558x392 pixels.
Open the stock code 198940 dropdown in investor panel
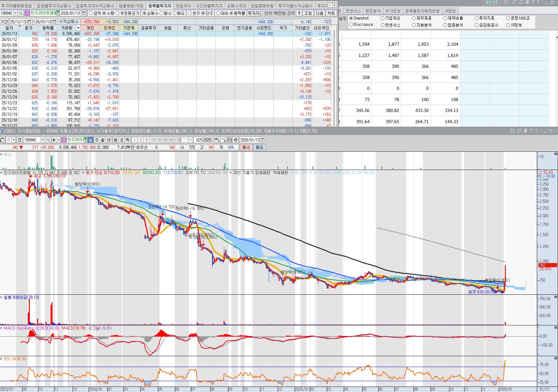[x=15, y=13]
